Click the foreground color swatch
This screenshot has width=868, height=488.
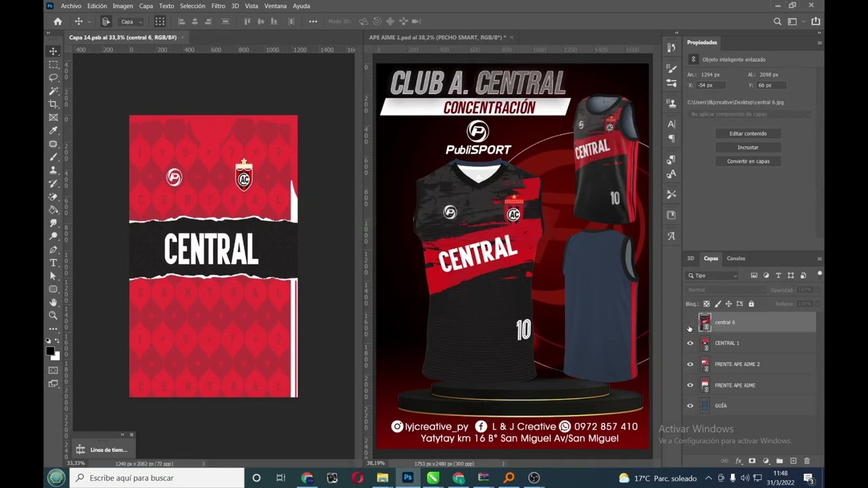[x=50, y=351]
